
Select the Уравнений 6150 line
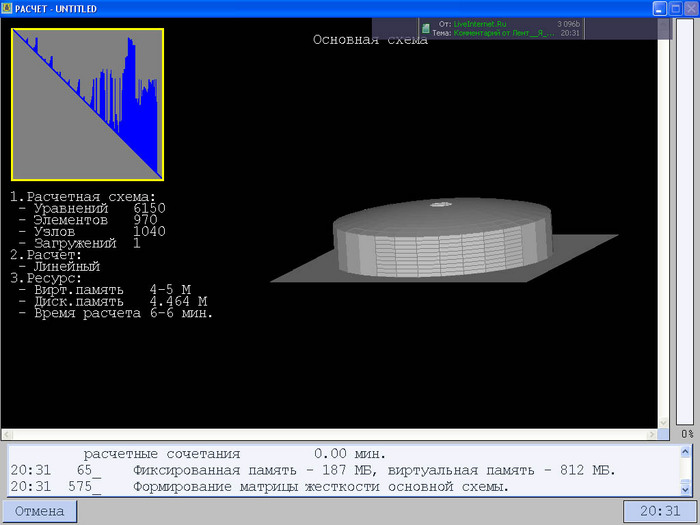coord(92,208)
